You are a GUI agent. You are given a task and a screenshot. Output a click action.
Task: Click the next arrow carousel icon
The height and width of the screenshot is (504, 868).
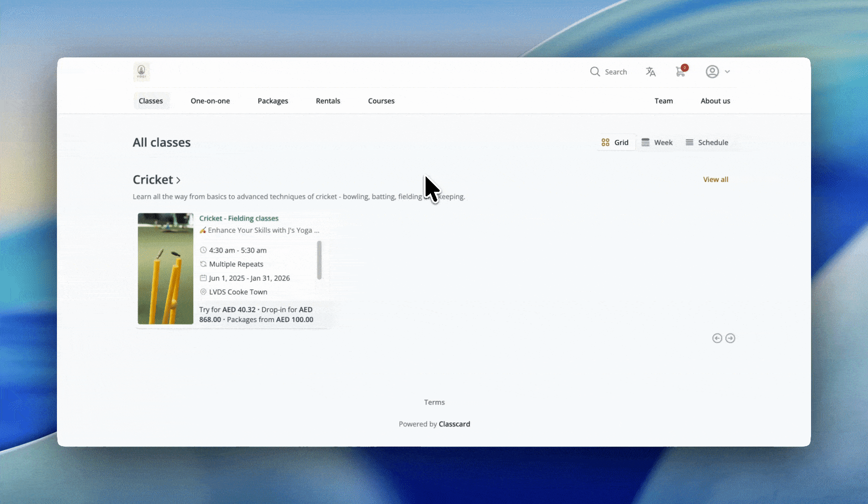click(730, 338)
